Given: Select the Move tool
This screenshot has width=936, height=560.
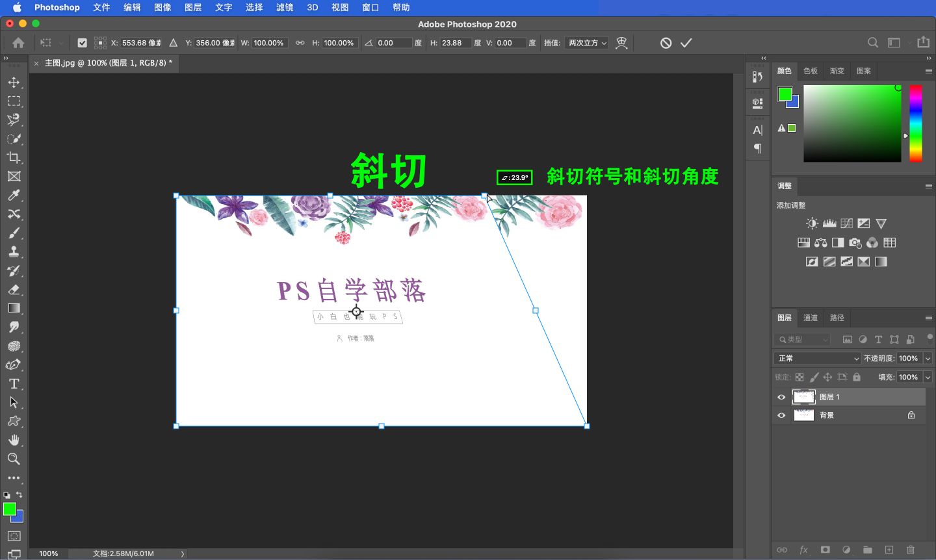Looking at the screenshot, I should (x=14, y=82).
